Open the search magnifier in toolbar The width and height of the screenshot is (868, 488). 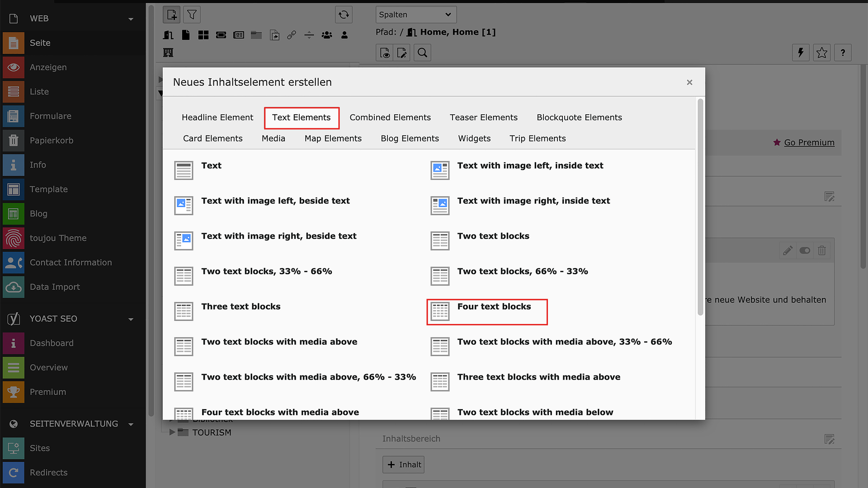pyautogui.click(x=422, y=53)
